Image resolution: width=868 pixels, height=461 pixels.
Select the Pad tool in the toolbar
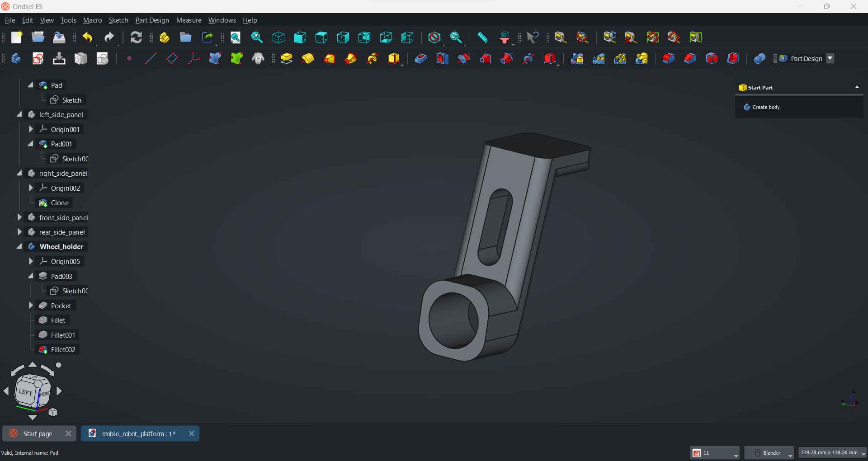point(287,59)
